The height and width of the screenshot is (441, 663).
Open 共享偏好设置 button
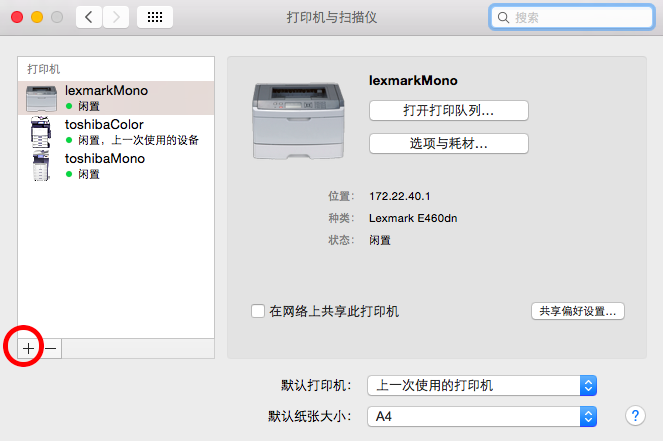pos(577,311)
